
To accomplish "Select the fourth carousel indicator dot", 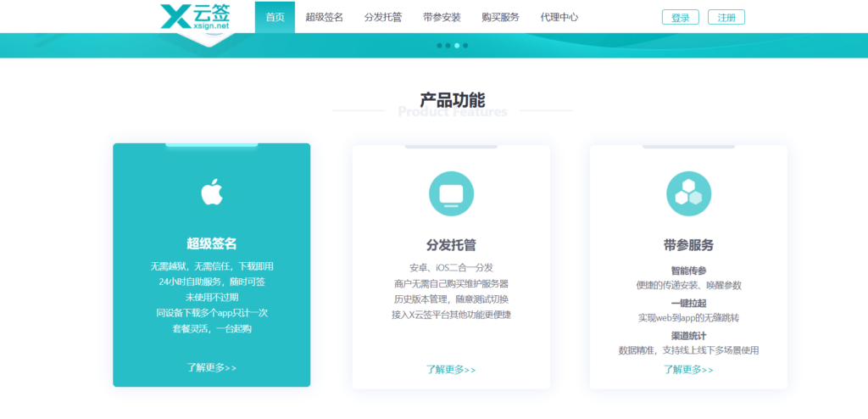I will point(465,45).
